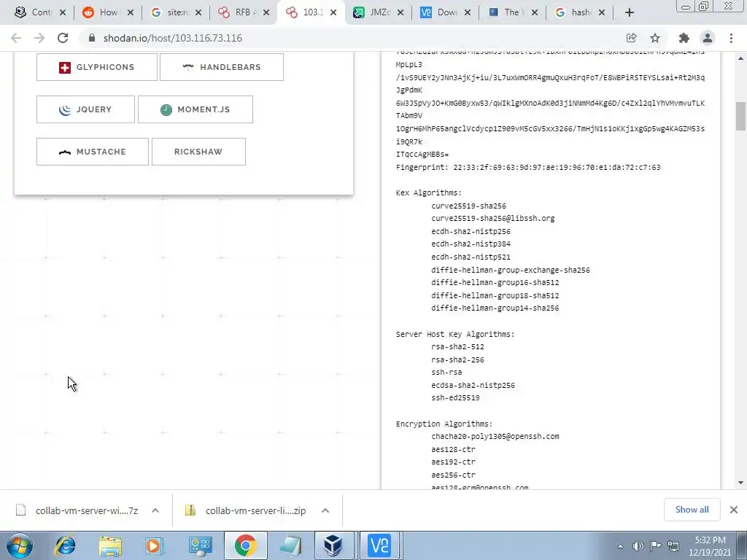This screenshot has width=747, height=560.
Task: Launch Internet Explorer from taskbar
Action: pos(65,545)
